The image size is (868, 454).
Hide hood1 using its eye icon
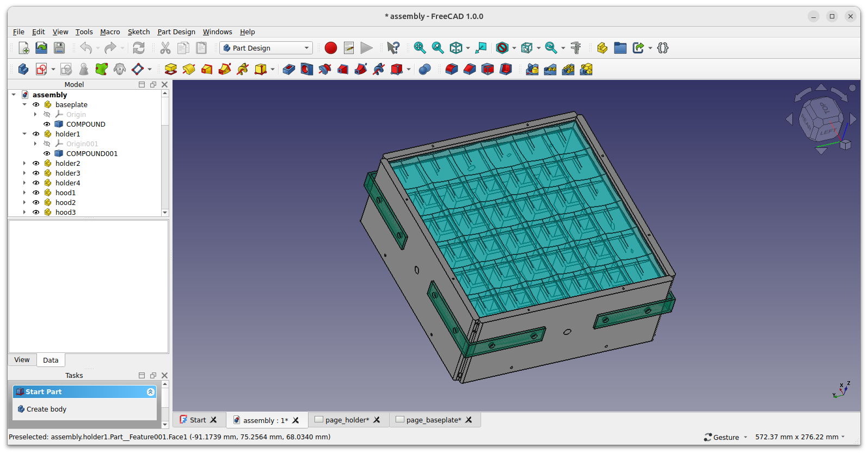[x=36, y=192]
